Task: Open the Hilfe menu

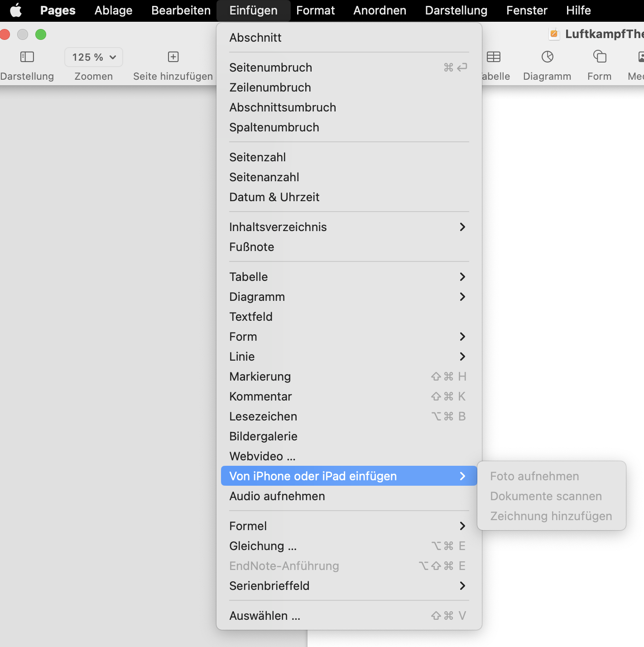Action: [x=578, y=10]
